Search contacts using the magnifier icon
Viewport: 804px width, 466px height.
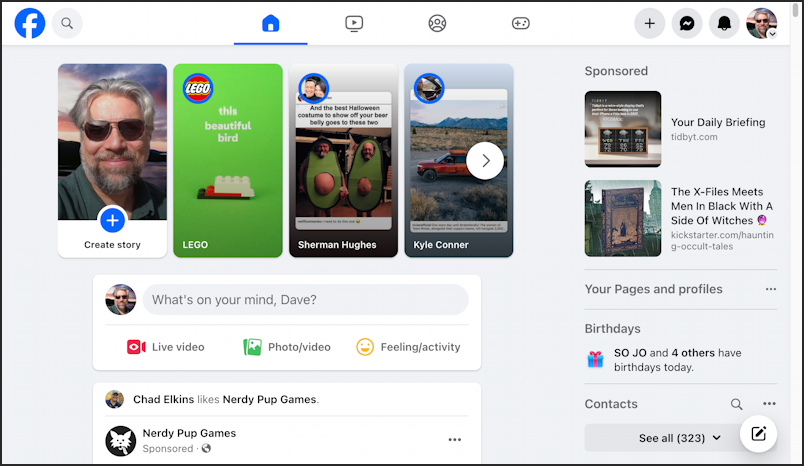(x=736, y=404)
